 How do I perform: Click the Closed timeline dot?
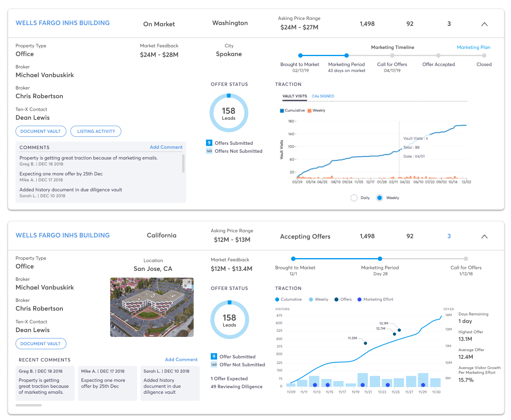484,56
